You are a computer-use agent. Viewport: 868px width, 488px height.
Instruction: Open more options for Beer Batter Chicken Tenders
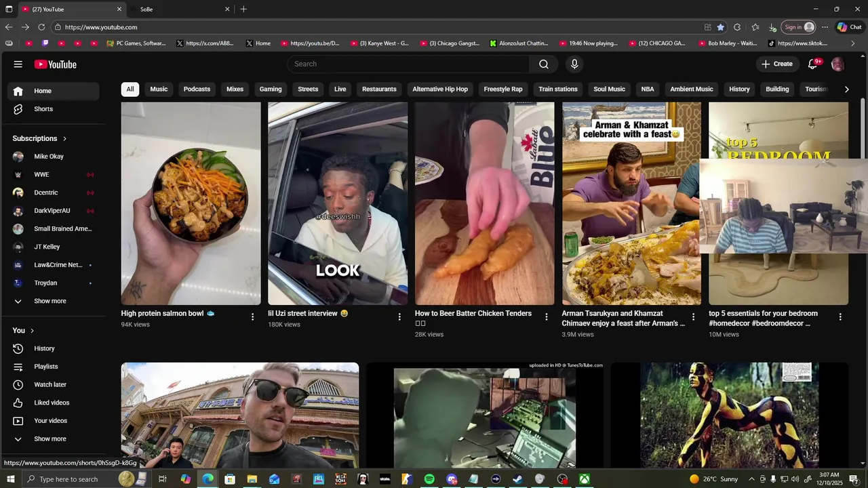pyautogui.click(x=547, y=317)
